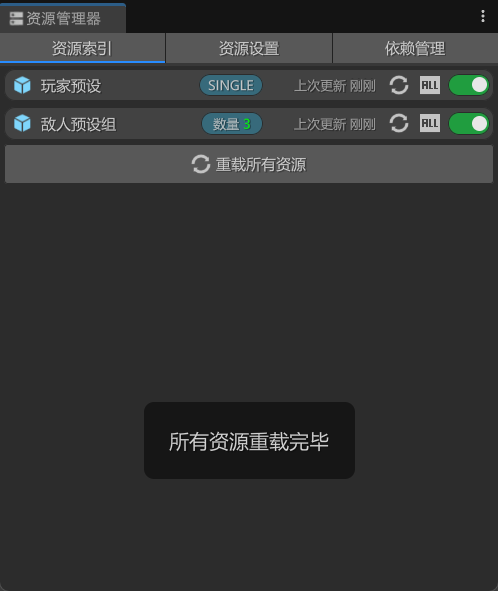498x591 pixels.
Task: Click the ALL icon for 玩家预设
Action: click(430, 85)
